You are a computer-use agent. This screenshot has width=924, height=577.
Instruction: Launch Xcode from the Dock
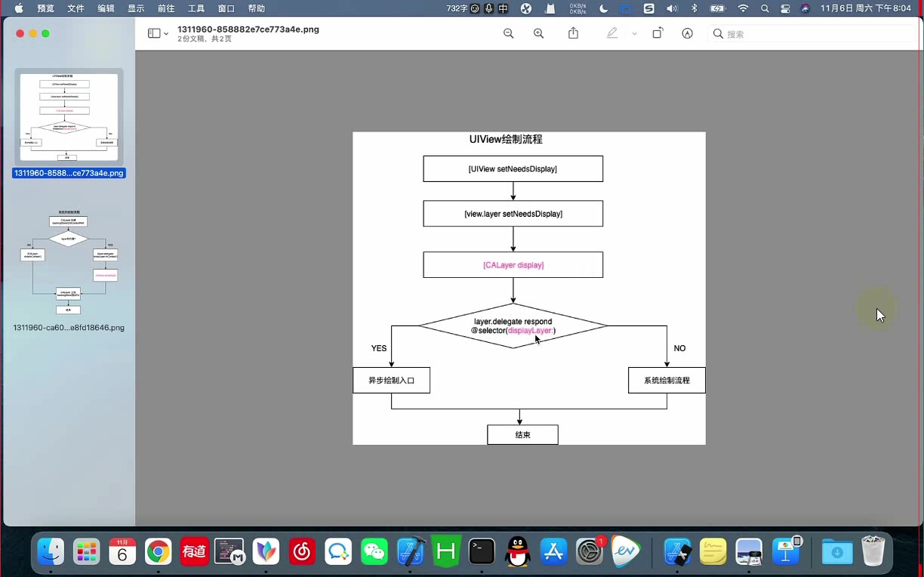coord(410,552)
